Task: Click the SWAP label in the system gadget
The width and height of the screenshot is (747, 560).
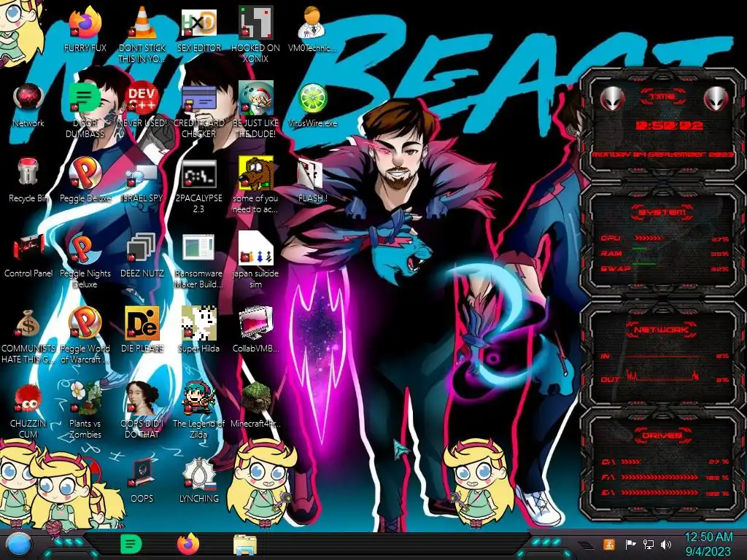Action: pyautogui.click(x=616, y=268)
